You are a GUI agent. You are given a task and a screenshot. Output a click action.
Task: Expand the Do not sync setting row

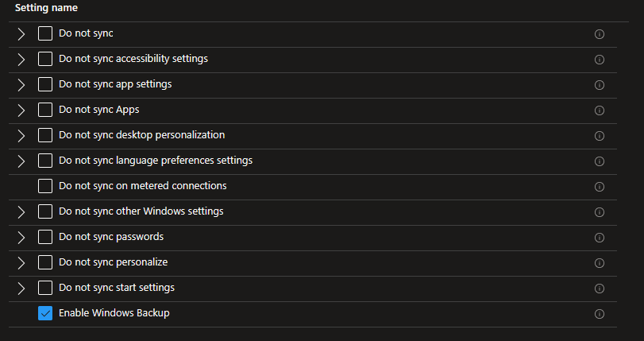21,33
